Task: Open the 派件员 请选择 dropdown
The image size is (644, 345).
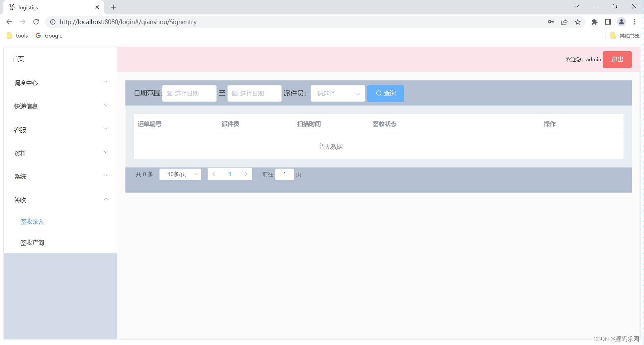Action: pos(338,93)
